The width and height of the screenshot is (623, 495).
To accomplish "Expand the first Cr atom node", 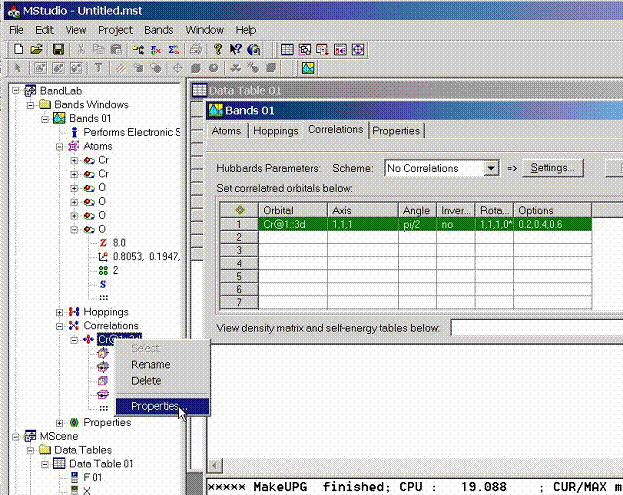I will [74, 160].
